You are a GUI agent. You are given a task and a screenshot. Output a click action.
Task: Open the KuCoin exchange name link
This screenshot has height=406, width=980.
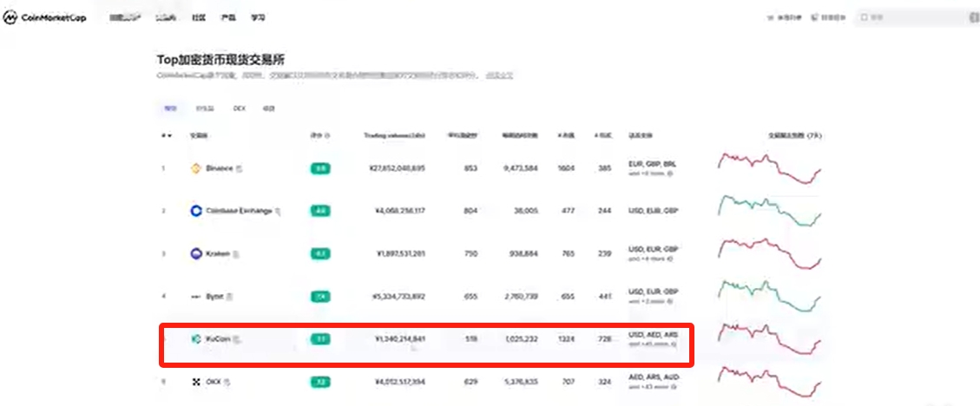[218, 338]
